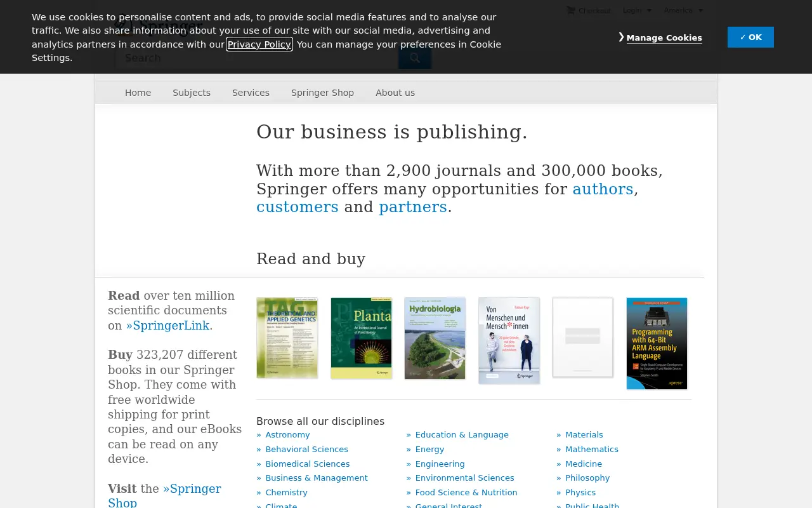
Task: Select Springer Shop in the navigation bar
Action: 322,93
